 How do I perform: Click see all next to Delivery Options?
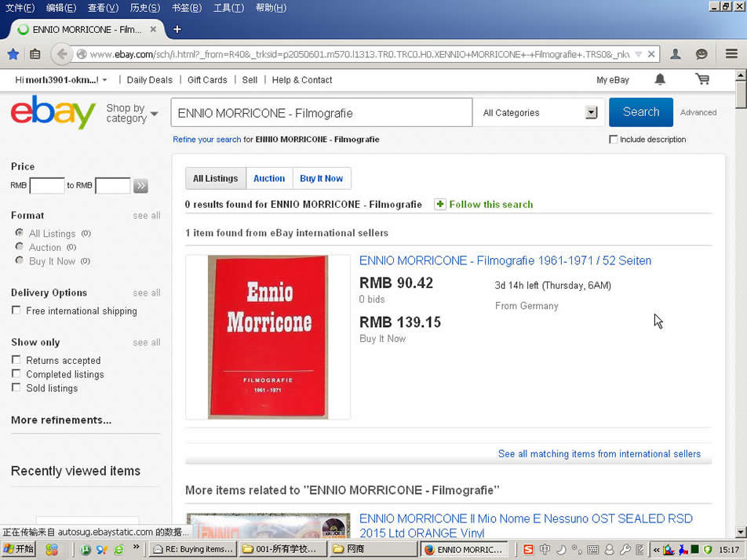pos(146,293)
